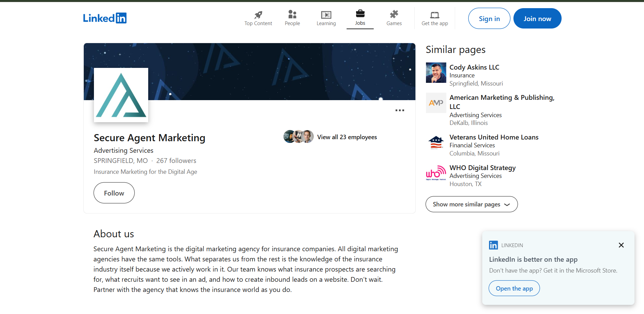Click LinkedIn icon in app popup
The image size is (644, 314).
pyautogui.click(x=493, y=245)
